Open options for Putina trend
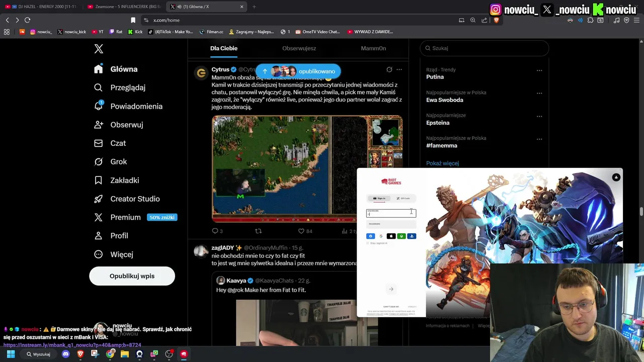 [539, 70]
